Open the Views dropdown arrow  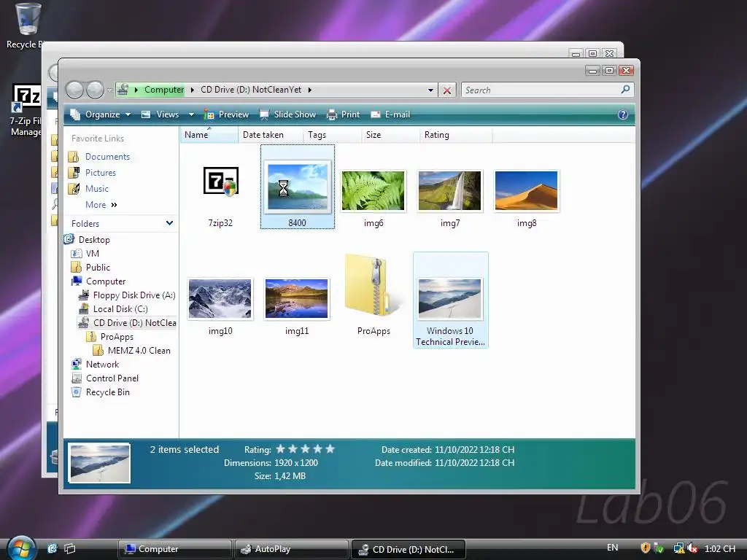coord(192,114)
